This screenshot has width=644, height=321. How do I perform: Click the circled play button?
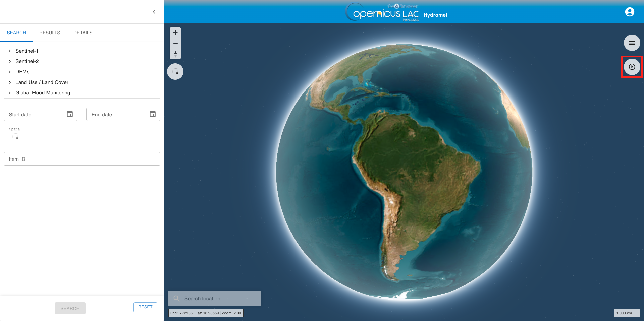pos(632,67)
